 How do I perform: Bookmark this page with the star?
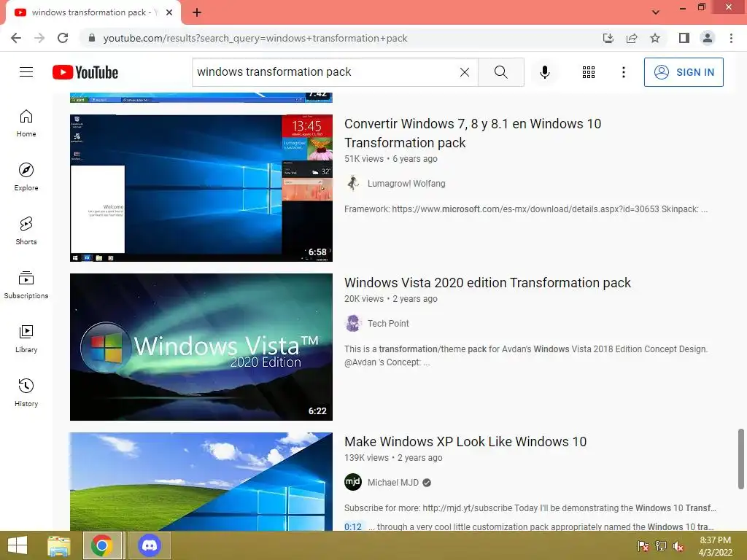[x=655, y=38]
